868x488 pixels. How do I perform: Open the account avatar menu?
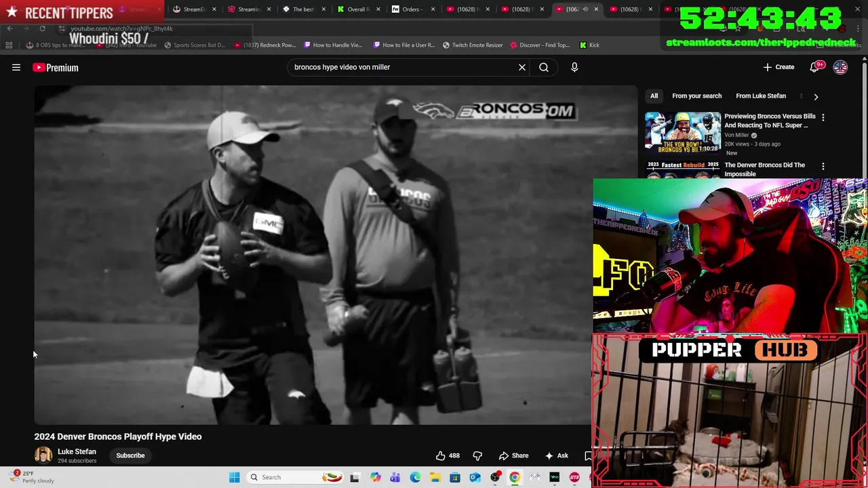840,67
